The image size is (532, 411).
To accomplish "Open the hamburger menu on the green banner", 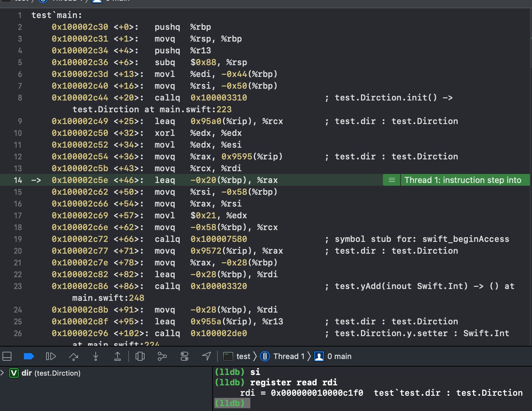I will [x=391, y=180].
